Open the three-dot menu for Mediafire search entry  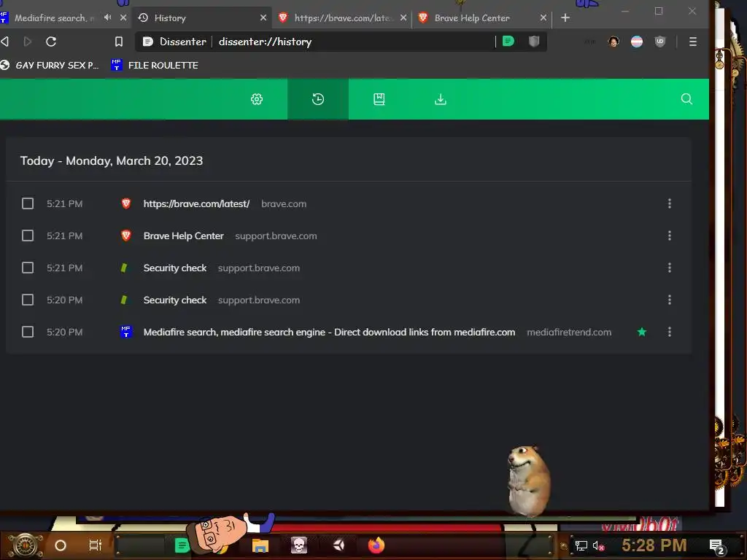(x=670, y=332)
